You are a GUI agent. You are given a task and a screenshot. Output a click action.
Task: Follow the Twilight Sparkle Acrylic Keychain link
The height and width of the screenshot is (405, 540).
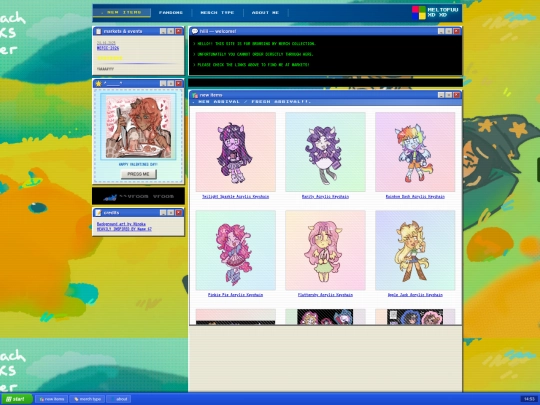[236, 197]
